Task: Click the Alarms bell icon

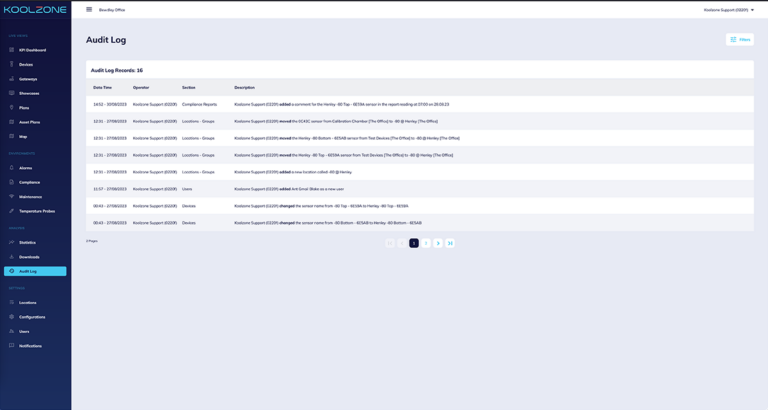Action: [12, 168]
